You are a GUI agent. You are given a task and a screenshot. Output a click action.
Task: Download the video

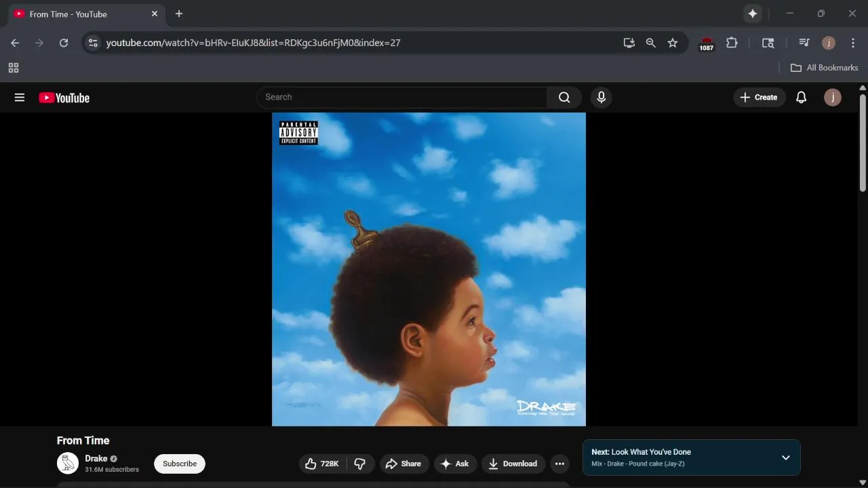click(x=513, y=464)
